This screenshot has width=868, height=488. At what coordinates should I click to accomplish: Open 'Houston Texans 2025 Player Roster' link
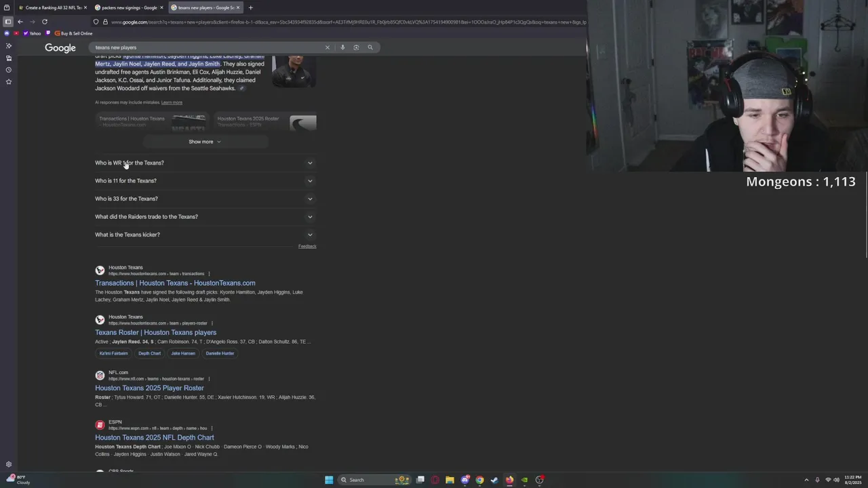point(149,388)
